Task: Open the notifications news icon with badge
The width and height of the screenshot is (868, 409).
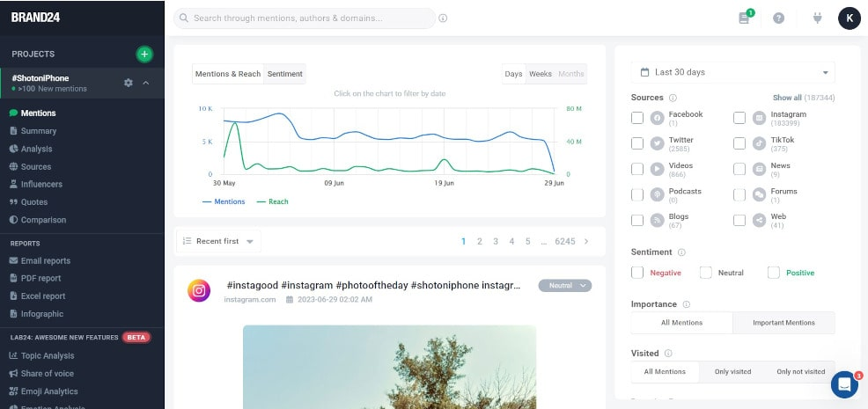Action: (745, 18)
